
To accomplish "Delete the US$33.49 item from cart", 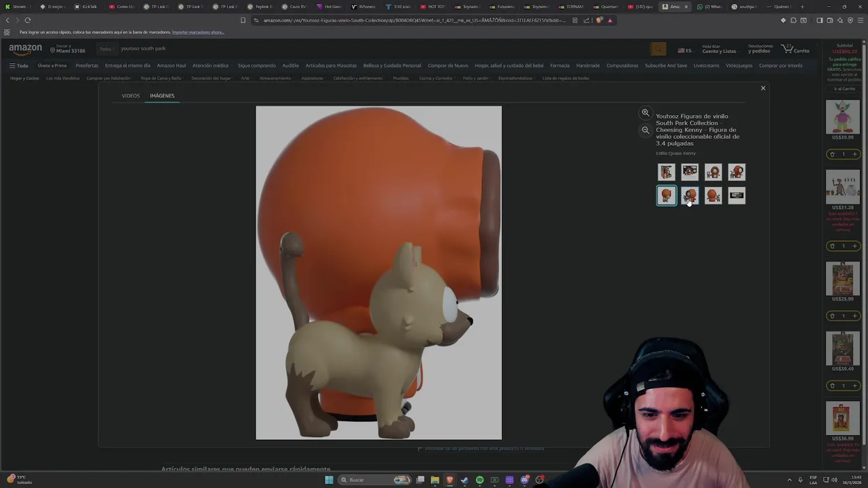I will (832, 386).
